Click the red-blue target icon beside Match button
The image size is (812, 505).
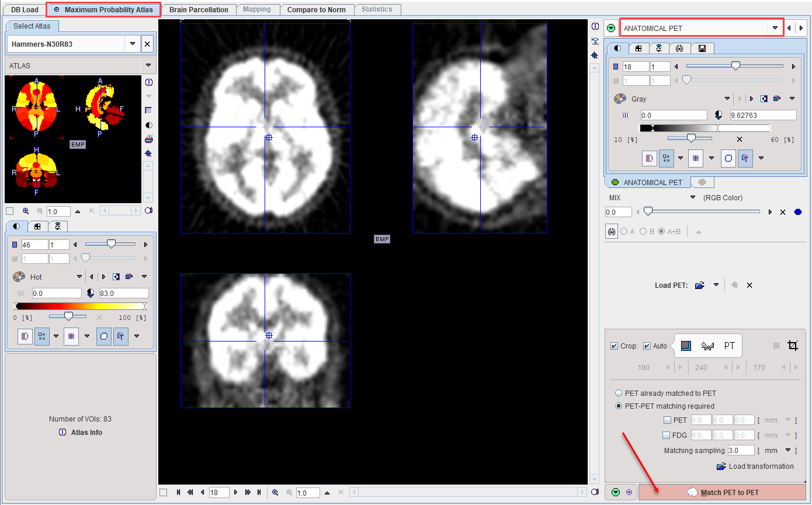629,492
